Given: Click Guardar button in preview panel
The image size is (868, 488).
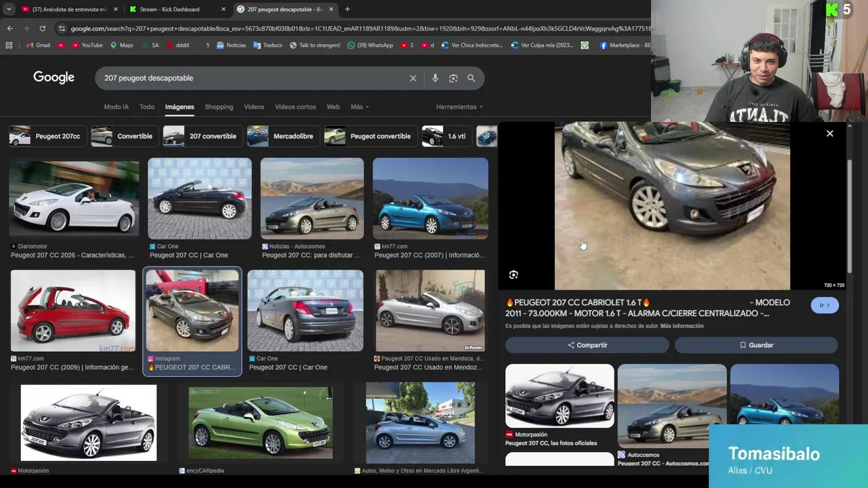Looking at the screenshot, I should (756, 345).
